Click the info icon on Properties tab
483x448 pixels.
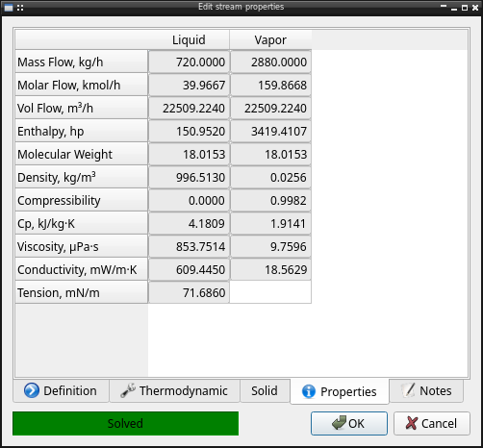coord(309,391)
